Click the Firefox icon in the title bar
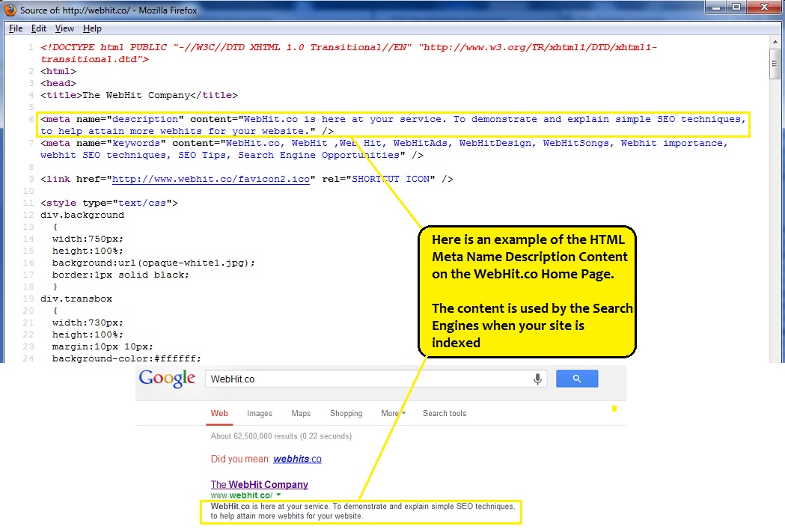 pos(10,10)
